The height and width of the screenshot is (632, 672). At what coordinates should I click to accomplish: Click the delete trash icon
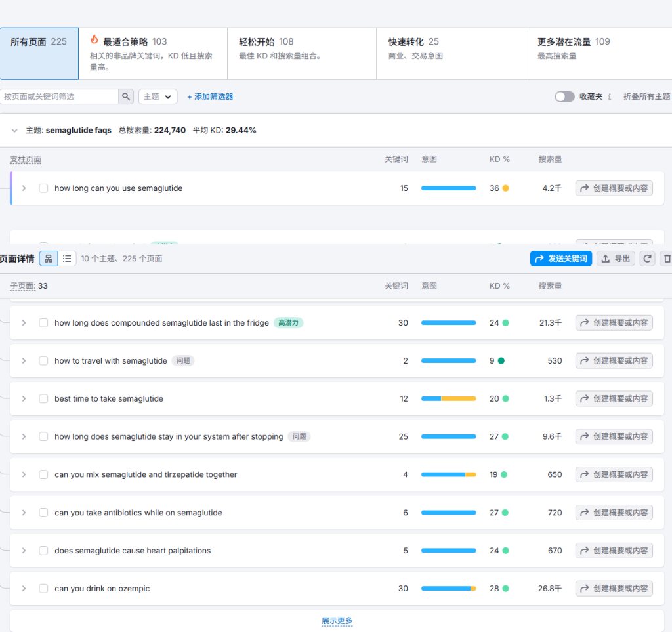667,259
